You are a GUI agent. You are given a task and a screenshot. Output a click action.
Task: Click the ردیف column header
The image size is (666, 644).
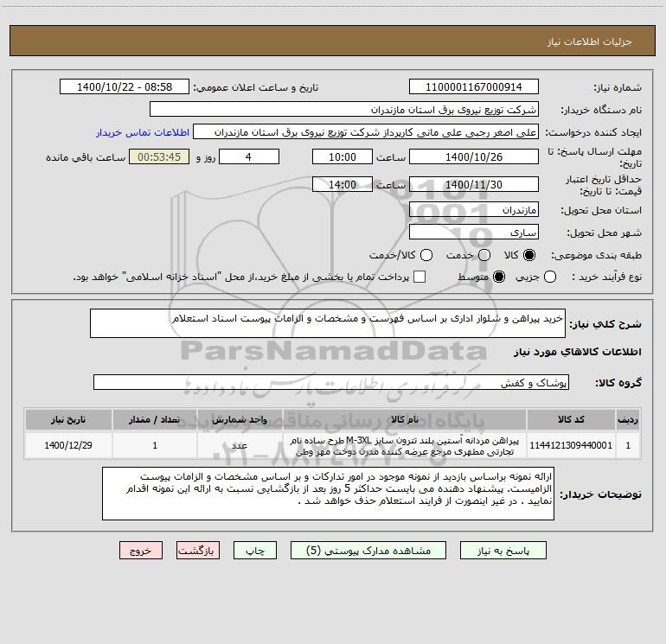click(x=628, y=420)
